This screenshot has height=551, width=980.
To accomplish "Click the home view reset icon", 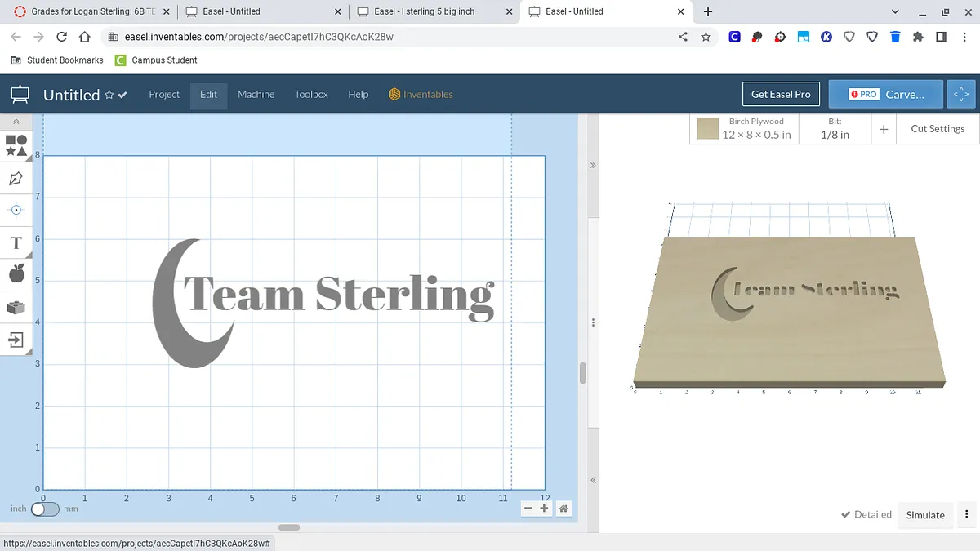I will tap(563, 509).
